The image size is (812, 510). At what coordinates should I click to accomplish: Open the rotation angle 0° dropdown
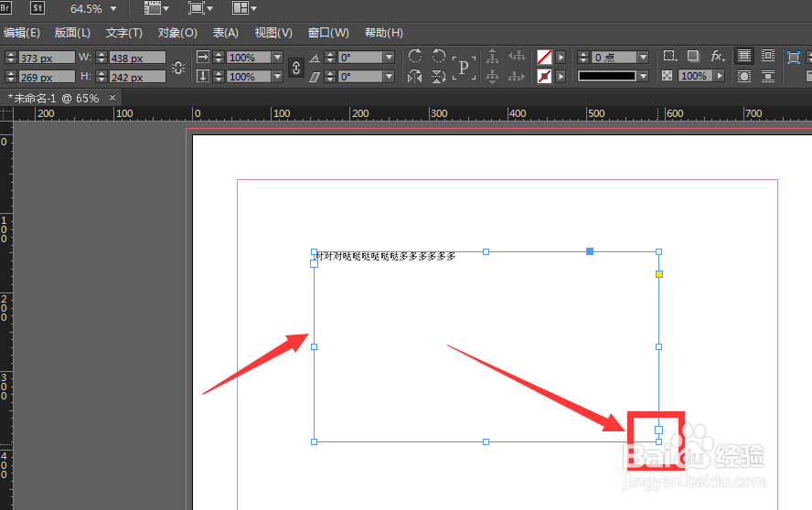pos(389,57)
